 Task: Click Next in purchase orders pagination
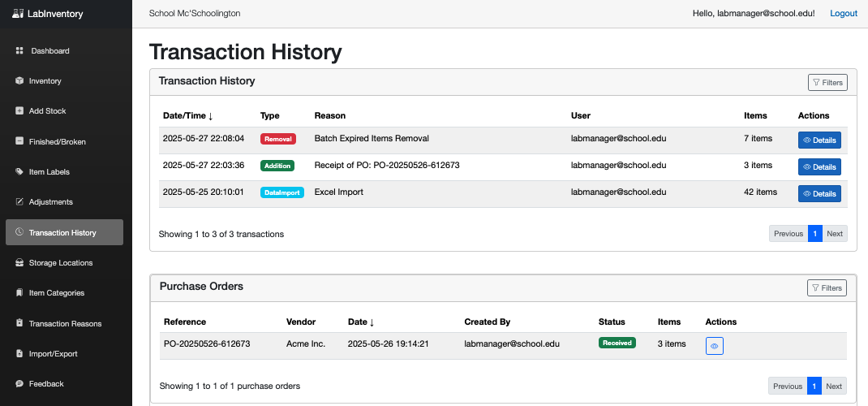point(834,386)
